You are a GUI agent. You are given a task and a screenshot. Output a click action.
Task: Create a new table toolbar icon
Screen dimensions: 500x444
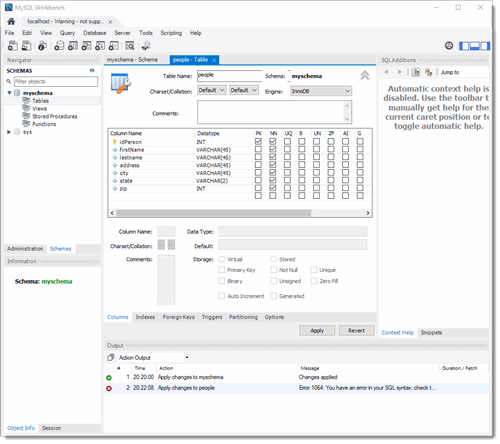tap(73, 46)
